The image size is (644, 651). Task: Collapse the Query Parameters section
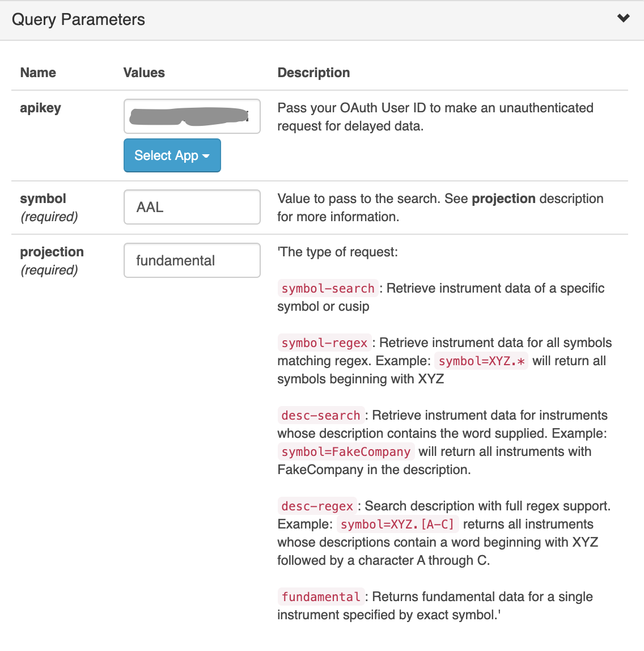point(623,18)
